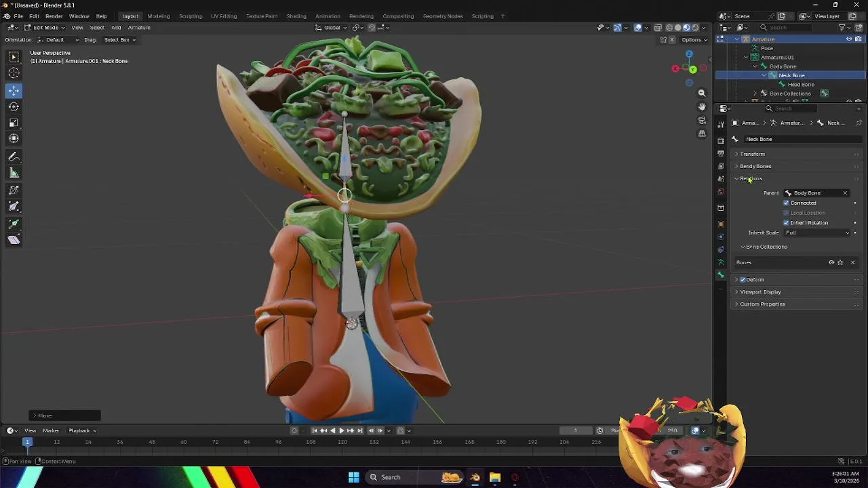Viewport: 868px width, 488px height.
Task: Open Blender from the Windows taskbar
Action: (x=475, y=477)
